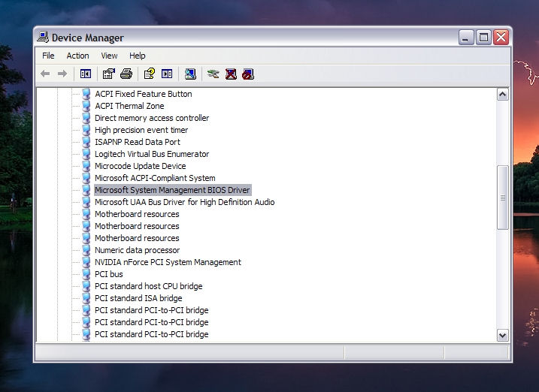The width and height of the screenshot is (539, 392).
Task: Click the Print icon in the toolbar
Action: coord(126,74)
